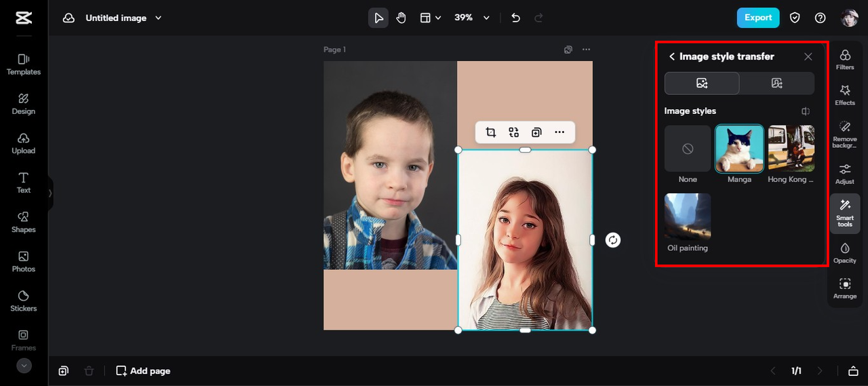
Task: Click the replace image icon in floating toolbar
Action: coord(513,132)
